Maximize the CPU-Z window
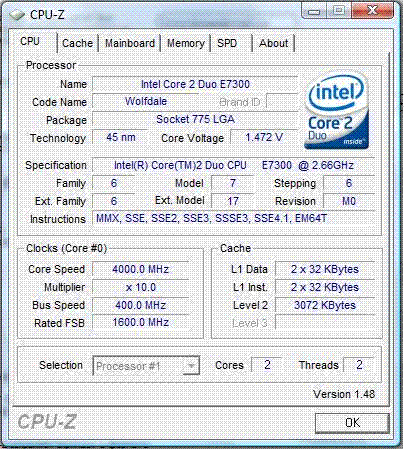The image size is (404, 449). point(339,11)
